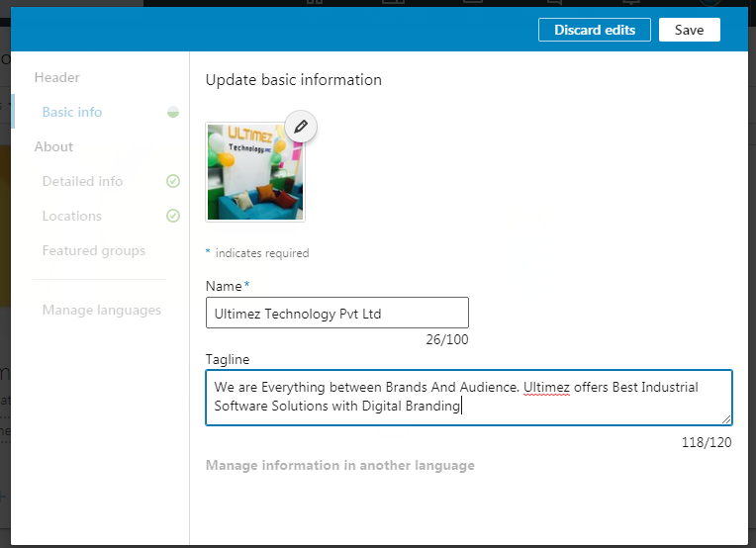This screenshot has width=756, height=548.
Task: Go to the Detailed info section
Action: point(82,181)
